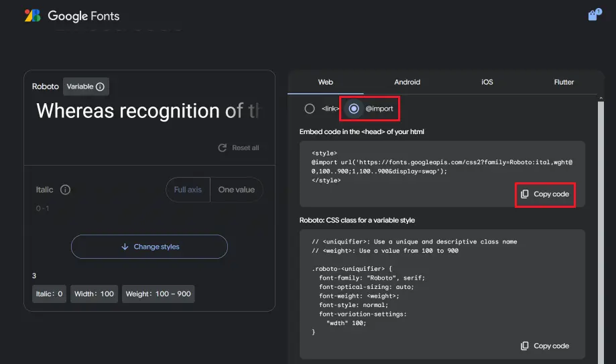Viewport: 616px width, 364px height.
Task: Click the copy icon for embed code
Action: point(524,194)
